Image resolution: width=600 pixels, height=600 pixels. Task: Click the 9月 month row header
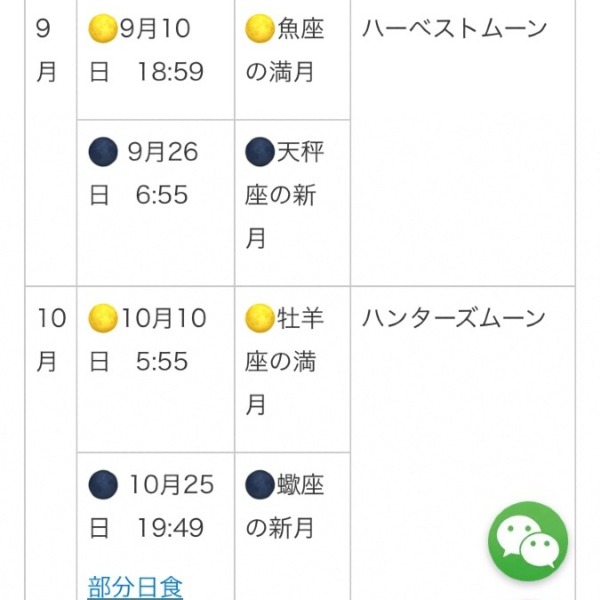(46, 50)
